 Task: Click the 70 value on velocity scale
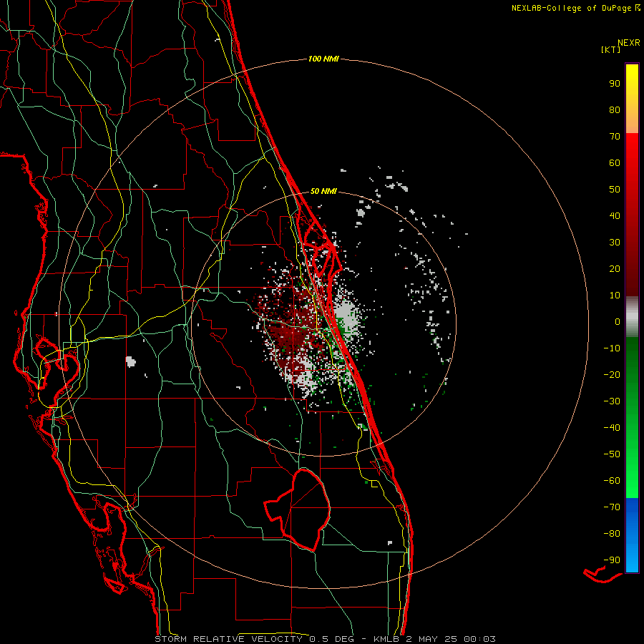615,137
